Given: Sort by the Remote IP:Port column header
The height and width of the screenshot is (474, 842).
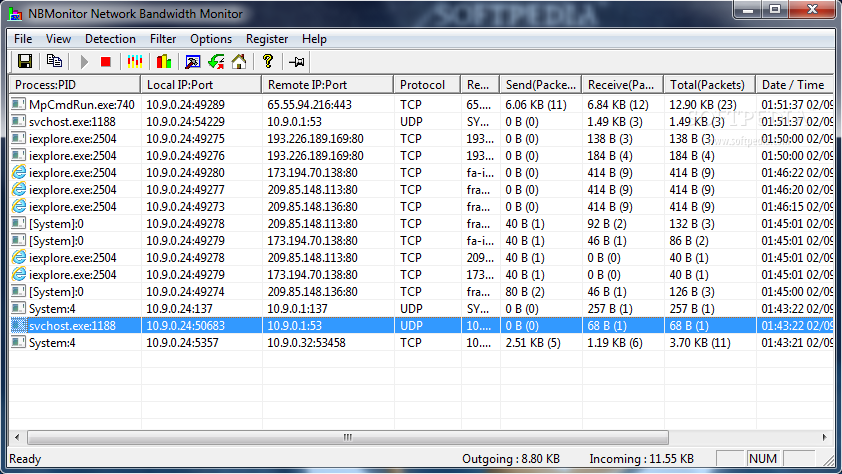Looking at the screenshot, I should point(328,85).
